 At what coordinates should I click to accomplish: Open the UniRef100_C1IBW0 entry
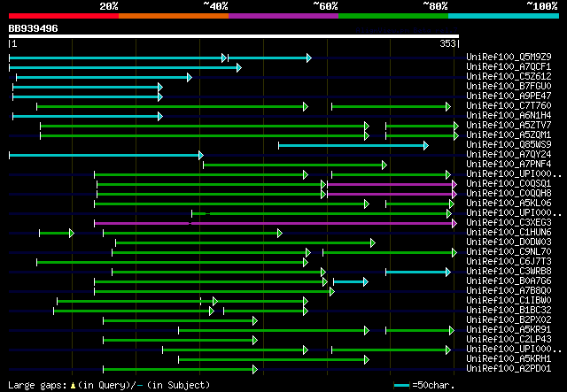click(509, 301)
